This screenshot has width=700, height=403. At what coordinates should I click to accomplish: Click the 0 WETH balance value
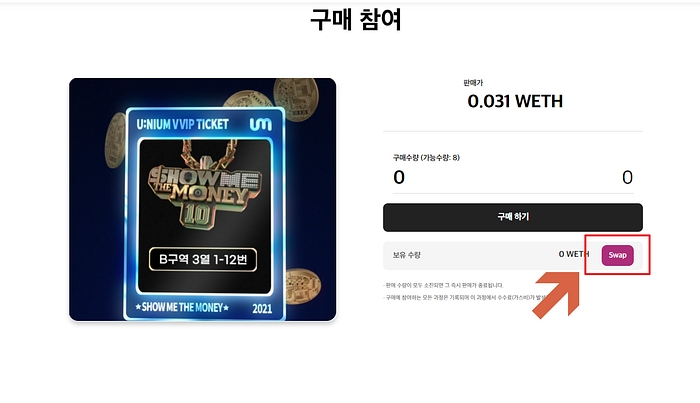point(574,254)
